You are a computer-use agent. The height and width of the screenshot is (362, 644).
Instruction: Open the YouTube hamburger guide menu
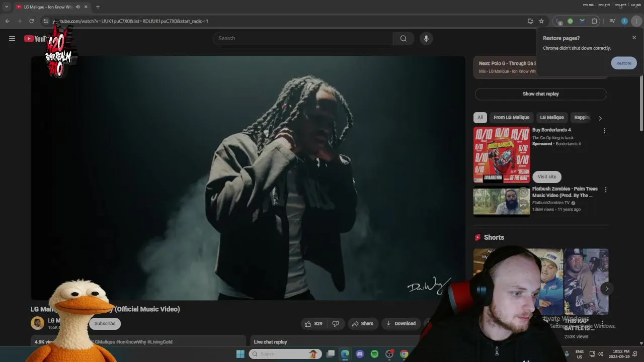coord(12,38)
